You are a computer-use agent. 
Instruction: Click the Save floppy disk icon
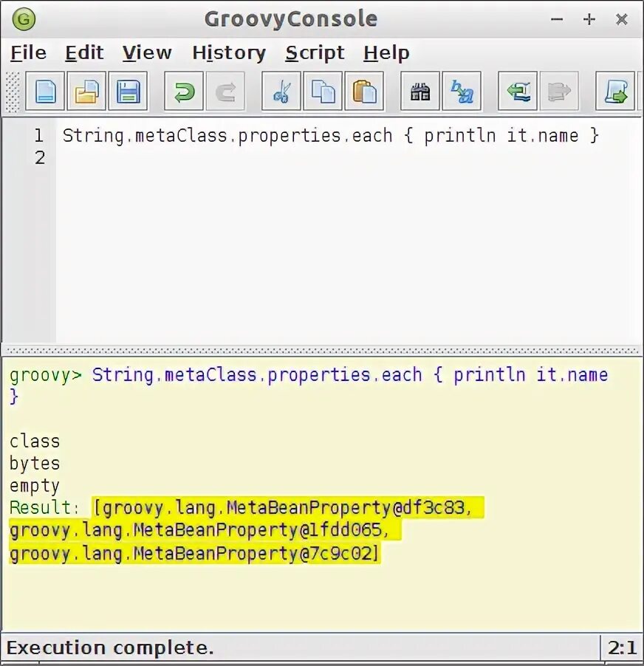point(128,92)
